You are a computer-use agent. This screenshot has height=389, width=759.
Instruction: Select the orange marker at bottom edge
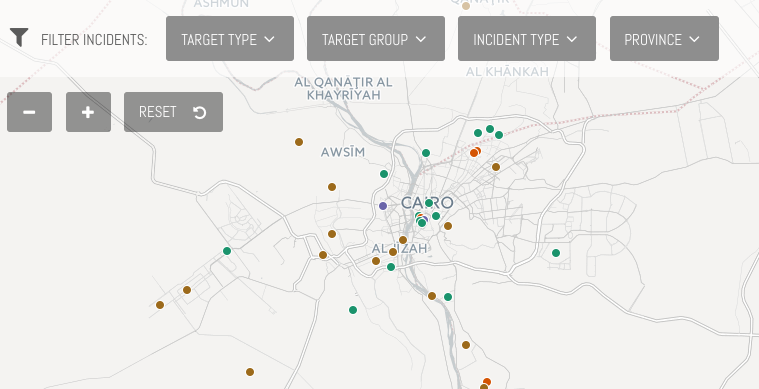(487, 382)
